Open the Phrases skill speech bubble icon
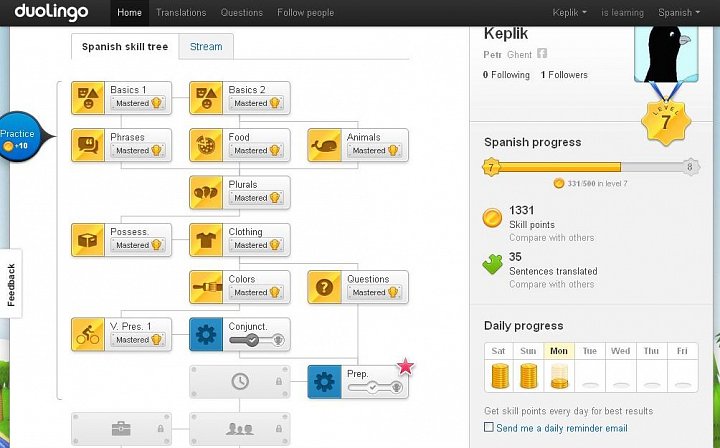This screenshot has height=448, width=720. point(88,146)
